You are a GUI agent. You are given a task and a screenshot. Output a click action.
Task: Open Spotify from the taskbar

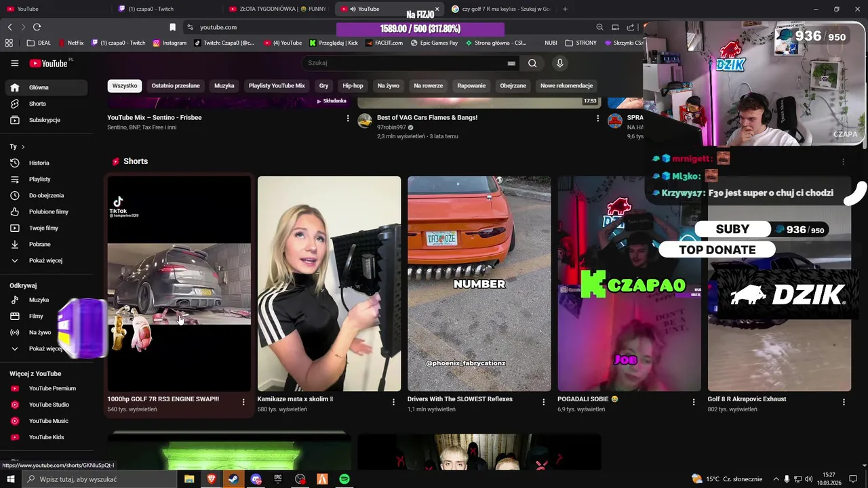tap(344, 479)
